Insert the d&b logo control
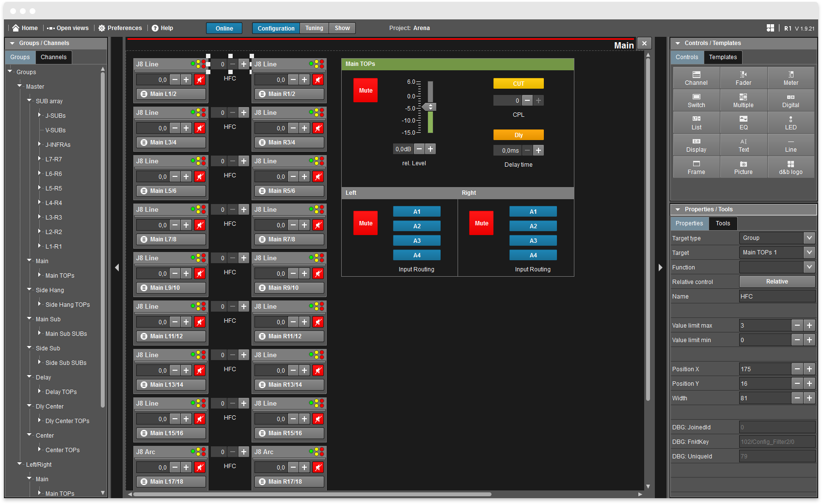Image resolution: width=824 pixels, height=504 pixels. tap(791, 167)
